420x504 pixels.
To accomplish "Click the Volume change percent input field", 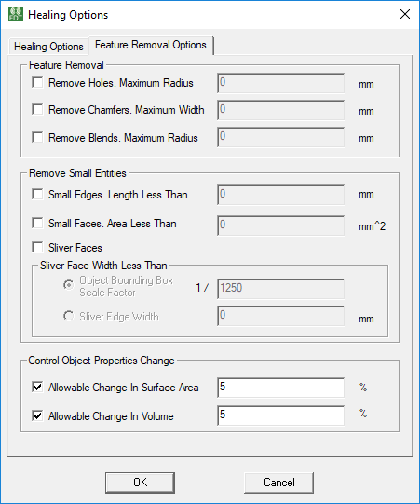I will click(281, 415).
